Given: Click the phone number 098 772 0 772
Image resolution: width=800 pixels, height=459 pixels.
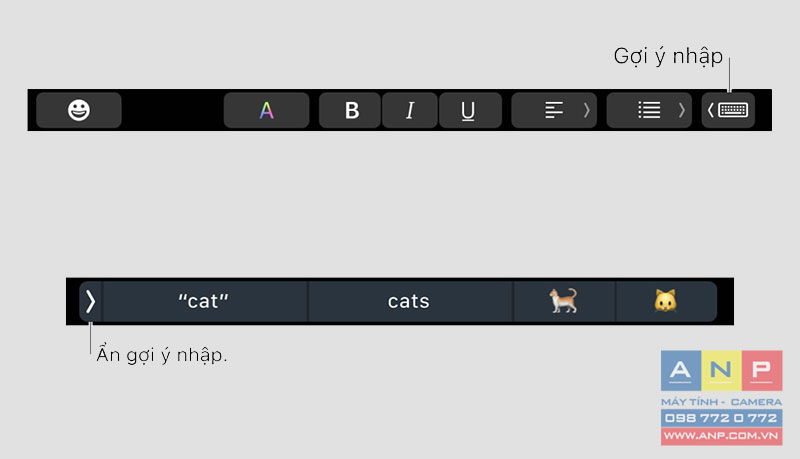Looking at the screenshot, I should 721,418.
